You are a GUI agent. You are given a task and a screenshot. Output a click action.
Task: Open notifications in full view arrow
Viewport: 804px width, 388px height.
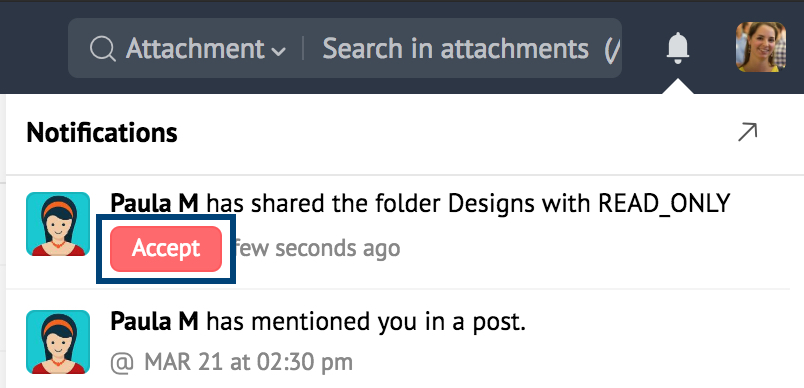747,132
